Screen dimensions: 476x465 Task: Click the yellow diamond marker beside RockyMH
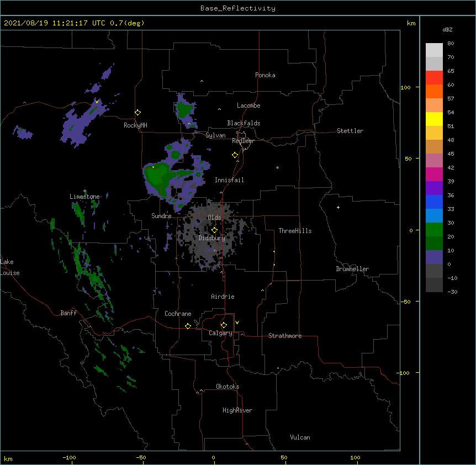pos(137,113)
